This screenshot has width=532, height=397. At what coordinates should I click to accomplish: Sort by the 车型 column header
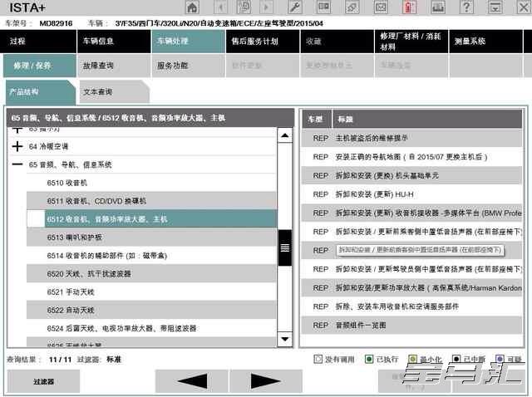pyautogui.click(x=317, y=119)
